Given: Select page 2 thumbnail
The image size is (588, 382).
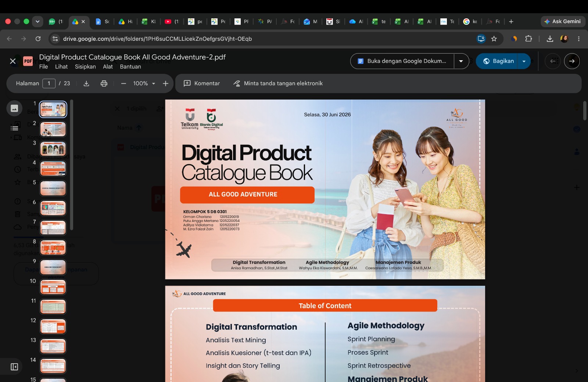Looking at the screenshot, I should point(53,129).
